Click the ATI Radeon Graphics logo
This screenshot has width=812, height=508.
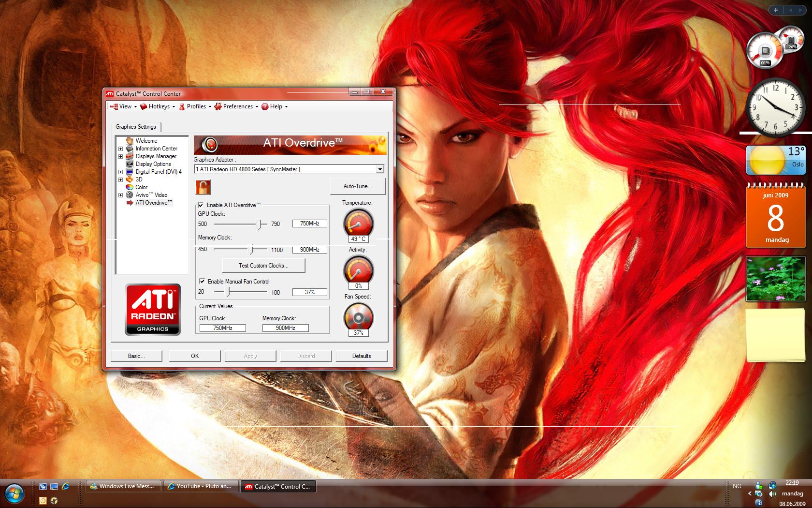(153, 310)
